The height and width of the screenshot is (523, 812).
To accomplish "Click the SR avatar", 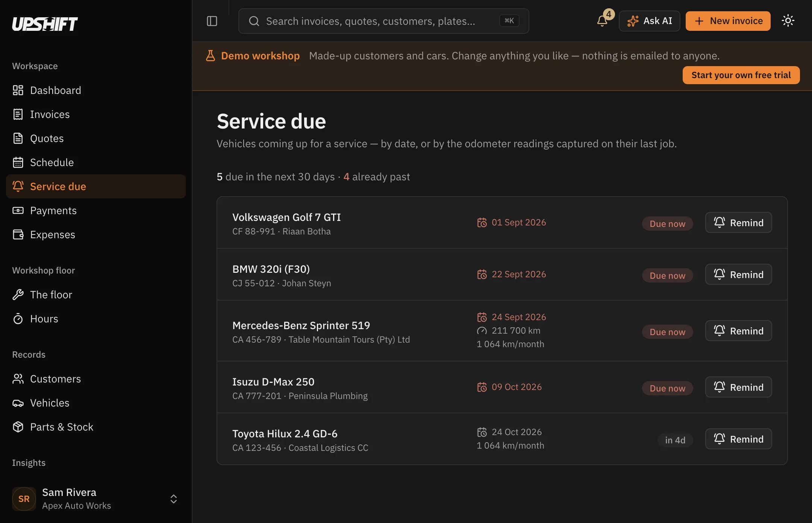I will click(x=24, y=499).
